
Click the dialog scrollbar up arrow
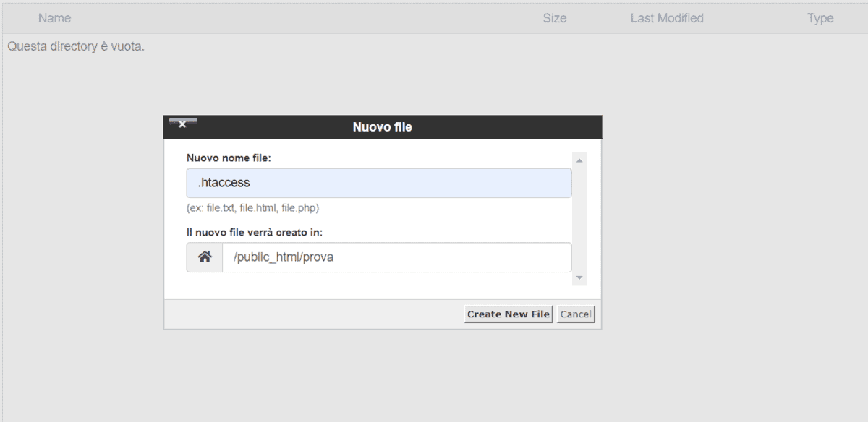[x=579, y=160]
